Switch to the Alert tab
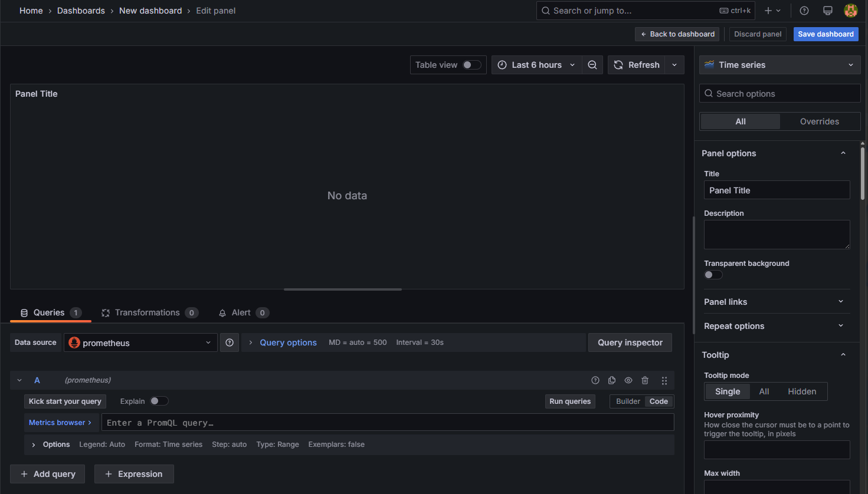The height and width of the screenshot is (494, 868). [244, 313]
